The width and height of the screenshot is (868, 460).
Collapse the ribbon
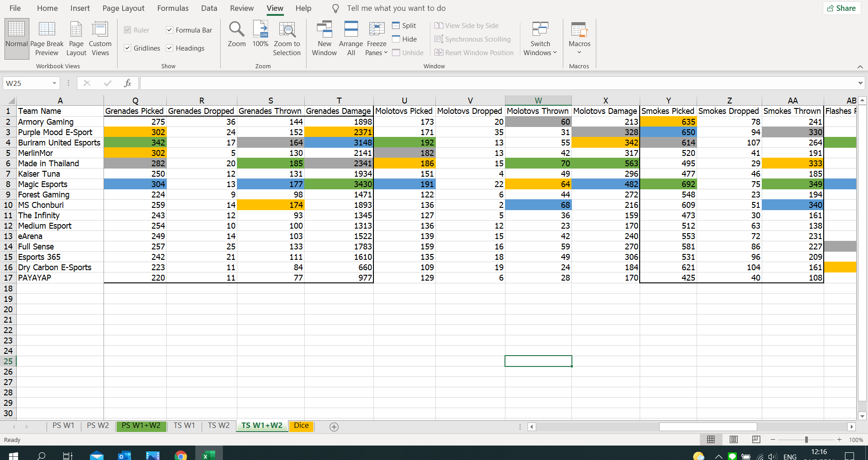tap(860, 66)
